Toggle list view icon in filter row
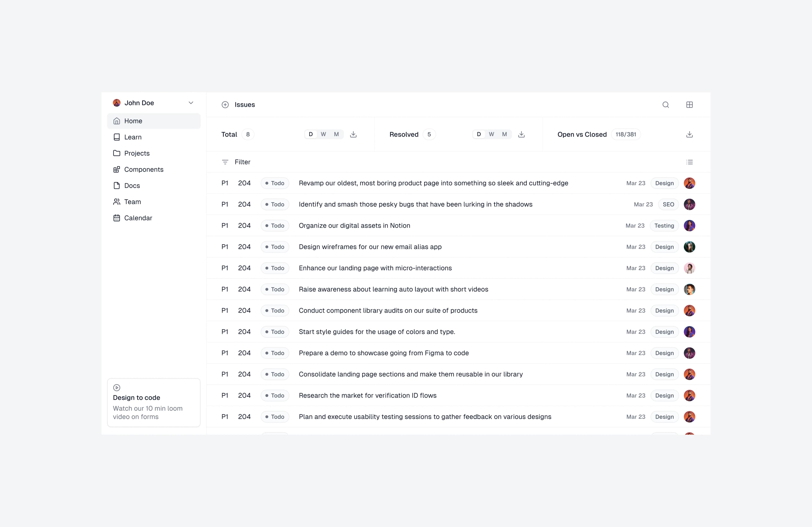The width and height of the screenshot is (812, 527). click(x=690, y=162)
